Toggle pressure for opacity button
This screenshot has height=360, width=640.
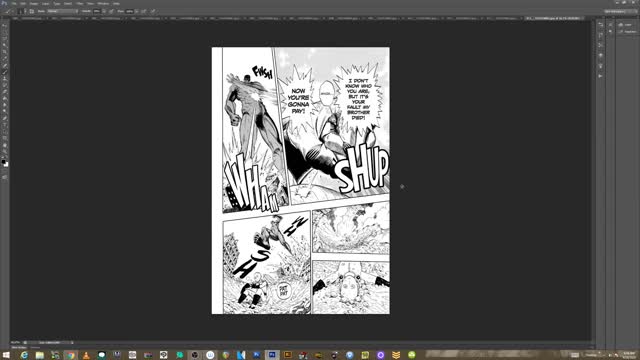click(111, 11)
